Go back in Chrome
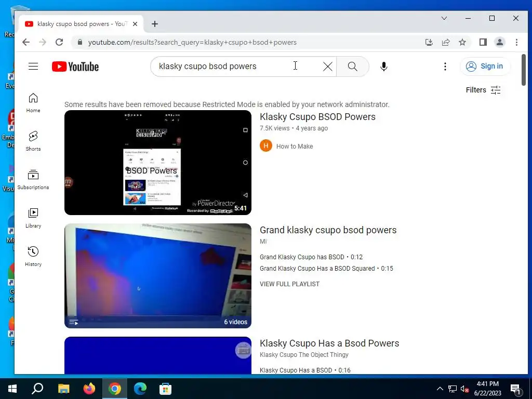Image resolution: width=532 pixels, height=399 pixels. (26, 42)
